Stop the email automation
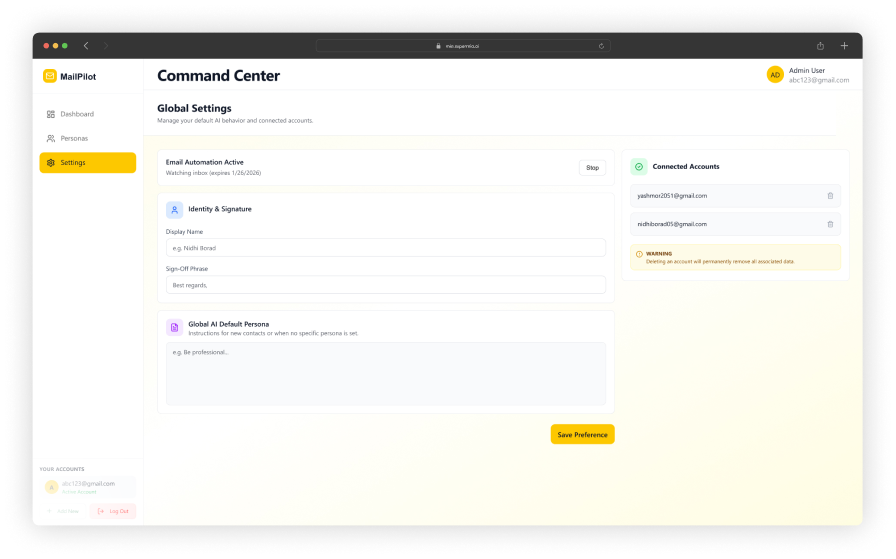Viewport: 896px width, 559px height. tap(593, 167)
